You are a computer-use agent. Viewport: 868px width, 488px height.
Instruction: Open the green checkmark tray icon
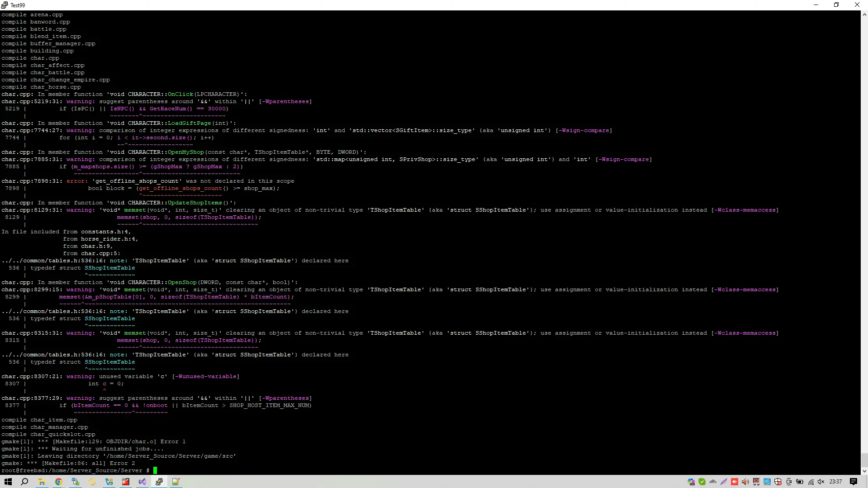click(702, 482)
